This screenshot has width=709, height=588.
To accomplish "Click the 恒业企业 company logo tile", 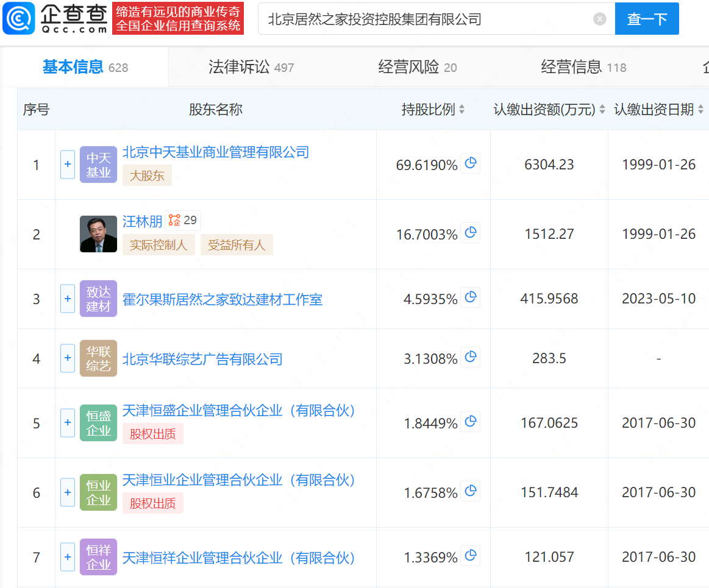I will (99, 492).
